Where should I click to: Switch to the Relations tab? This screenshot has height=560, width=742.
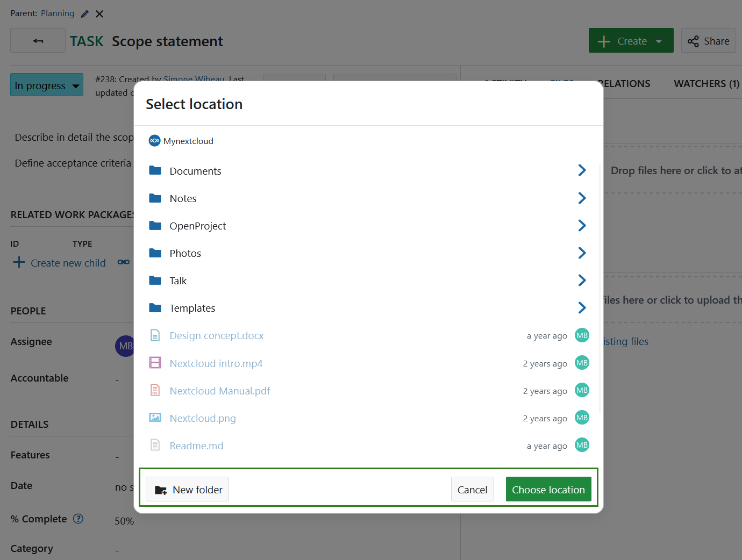click(625, 84)
